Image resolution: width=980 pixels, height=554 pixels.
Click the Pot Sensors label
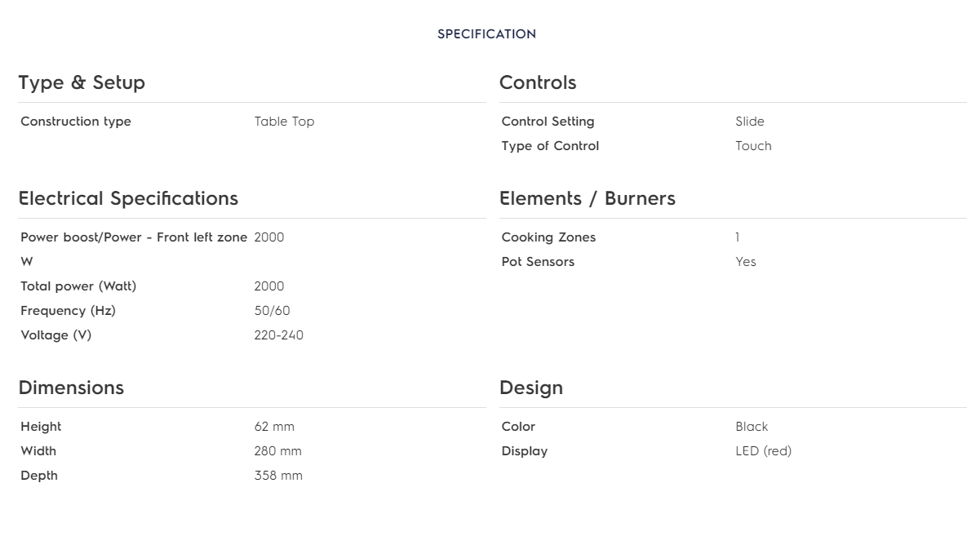pos(538,262)
